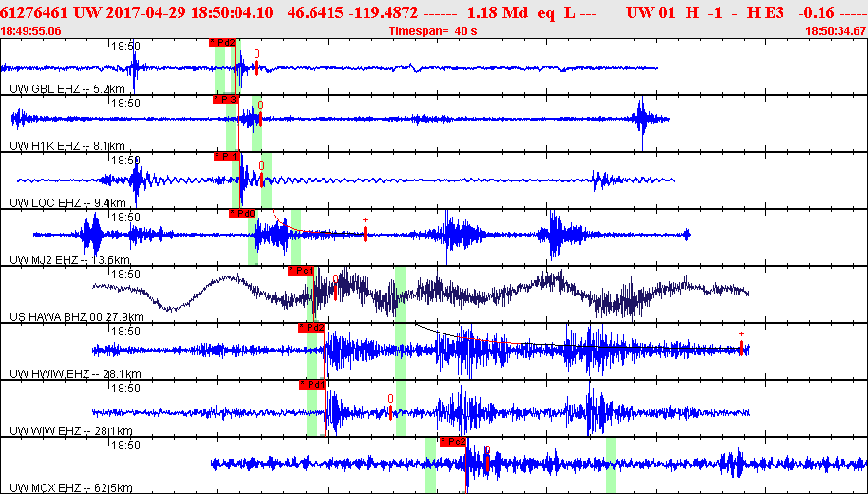The height and width of the screenshot is (494, 868).
Task: Select station label 'UW LOC EHZ -- 9.4km'
Action: (x=67, y=203)
